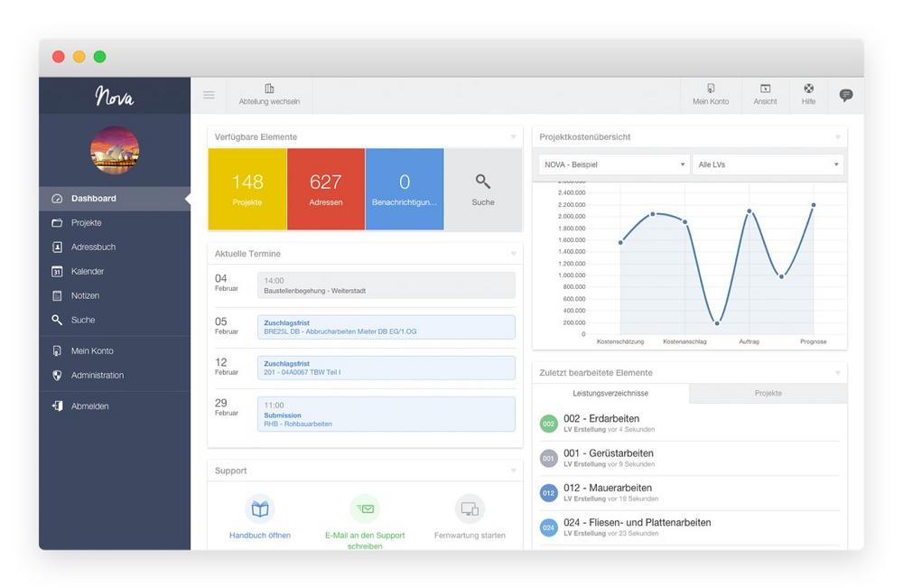The width and height of the screenshot is (903, 588).
Task: Click the Abteilung wechseln label
Action: pos(269,101)
